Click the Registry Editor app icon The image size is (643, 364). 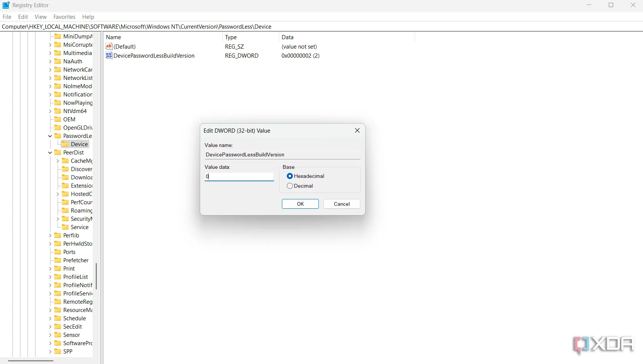pos(6,5)
